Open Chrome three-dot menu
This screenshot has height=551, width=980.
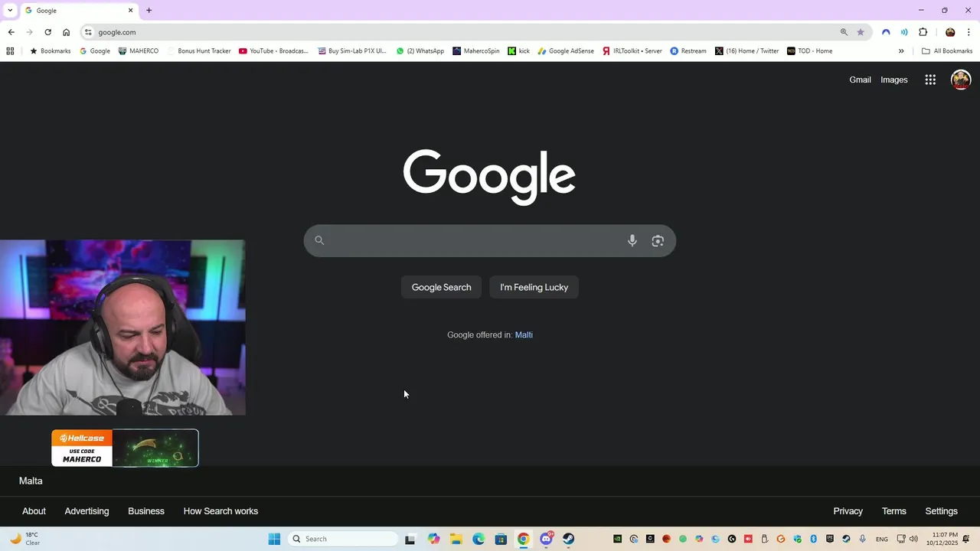pyautogui.click(x=969, y=32)
